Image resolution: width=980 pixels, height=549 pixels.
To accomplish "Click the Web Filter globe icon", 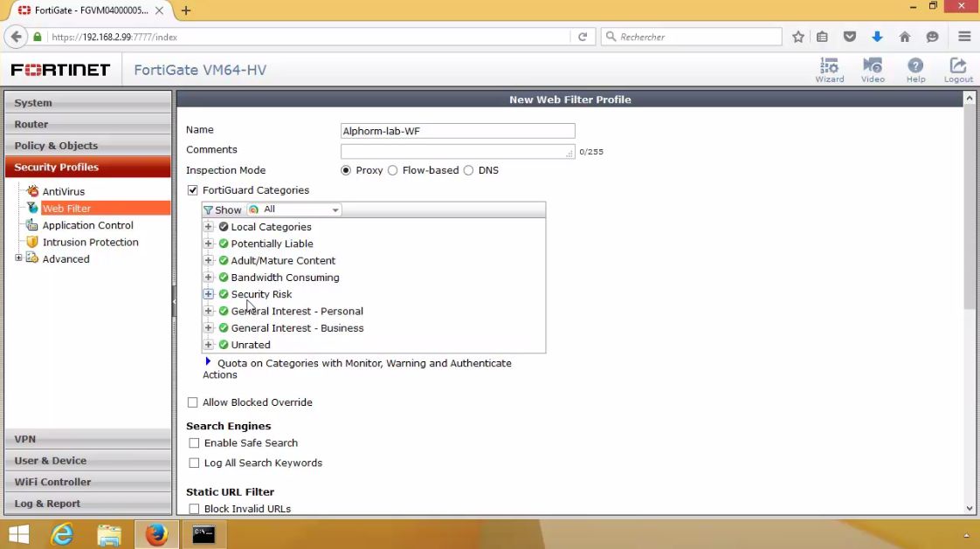I will [x=32, y=208].
